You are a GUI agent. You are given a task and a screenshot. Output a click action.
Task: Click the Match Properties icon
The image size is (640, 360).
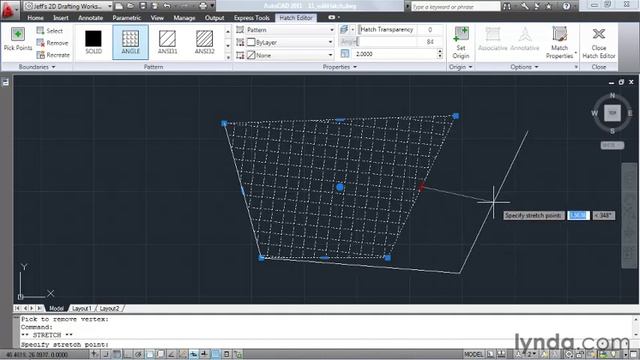point(559,34)
